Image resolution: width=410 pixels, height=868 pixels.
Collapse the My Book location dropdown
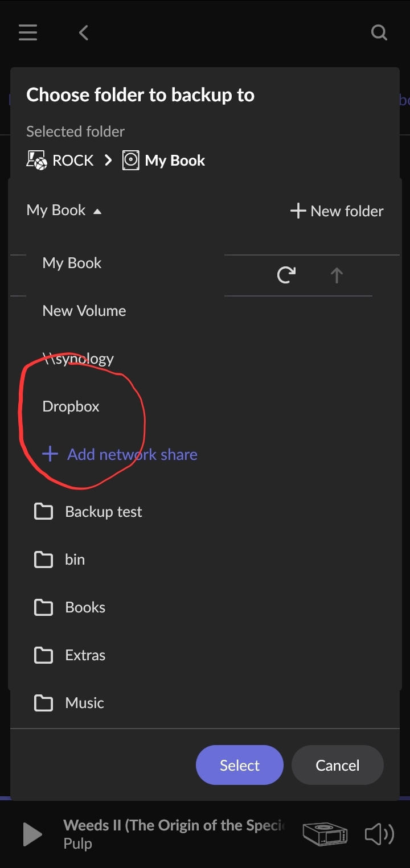coord(64,210)
